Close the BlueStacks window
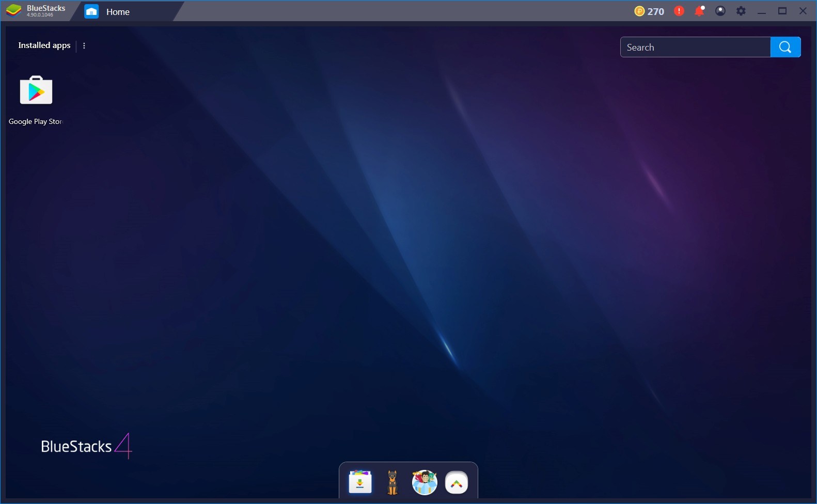 (x=803, y=11)
